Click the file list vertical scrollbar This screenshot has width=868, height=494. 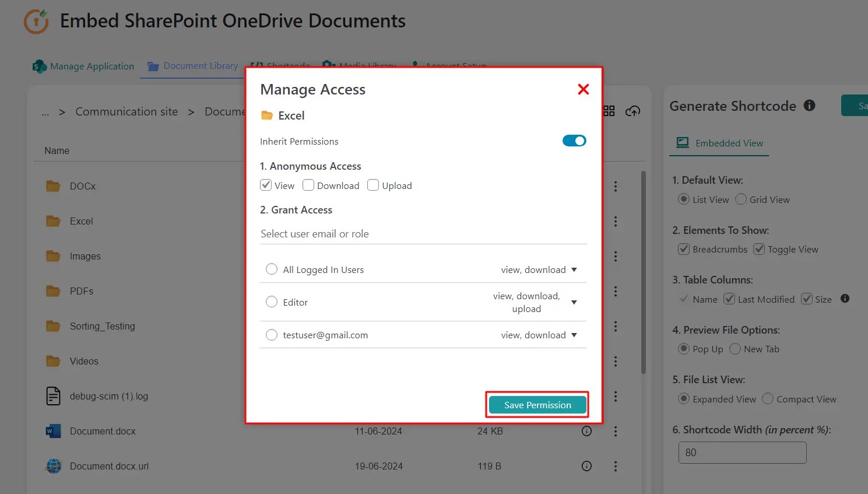pyautogui.click(x=643, y=272)
